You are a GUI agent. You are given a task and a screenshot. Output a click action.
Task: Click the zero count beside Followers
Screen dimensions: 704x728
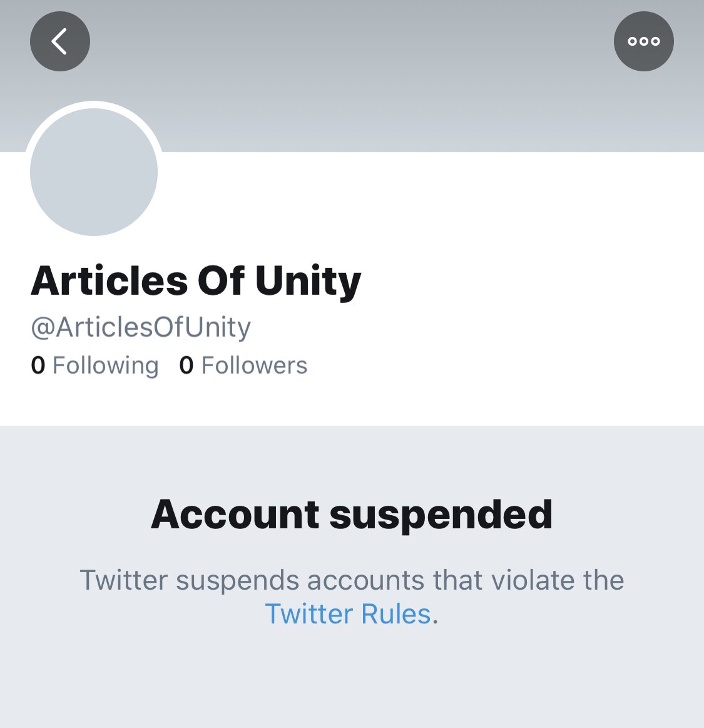pyautogui.click(x=186, y=366)
